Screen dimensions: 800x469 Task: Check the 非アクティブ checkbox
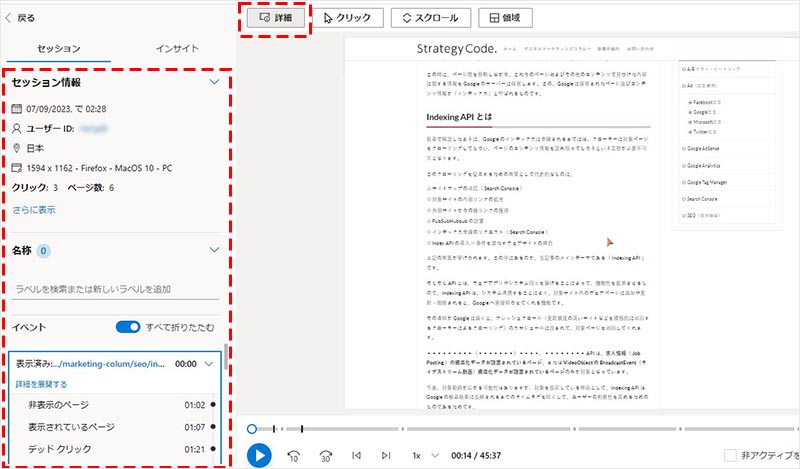point(731,455)
